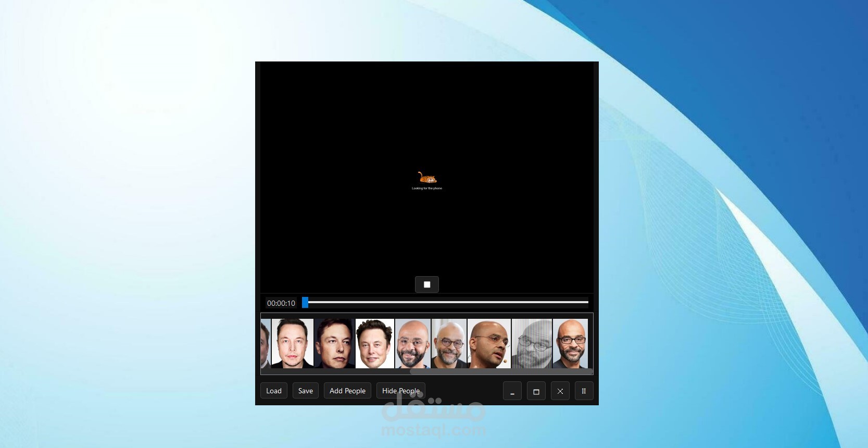Open the Add People option
This screenshot has height=448, width=868.
click(x=347, y=391)
